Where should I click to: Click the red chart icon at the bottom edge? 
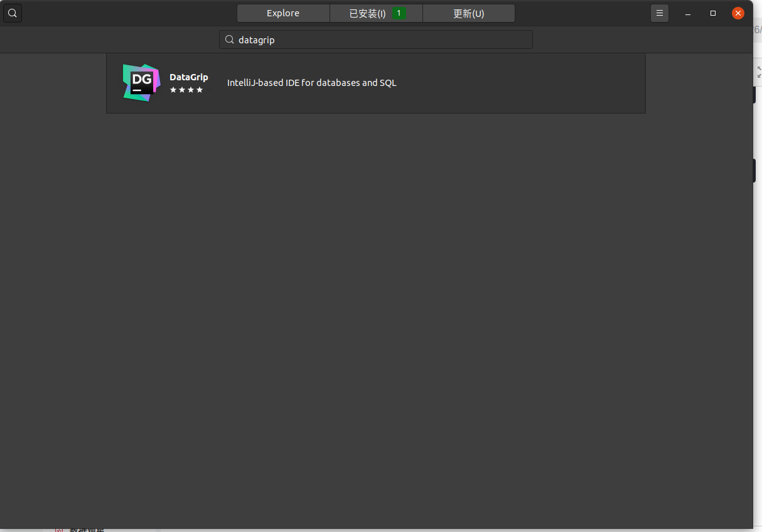pyautogui.click(x=60, y=530)
